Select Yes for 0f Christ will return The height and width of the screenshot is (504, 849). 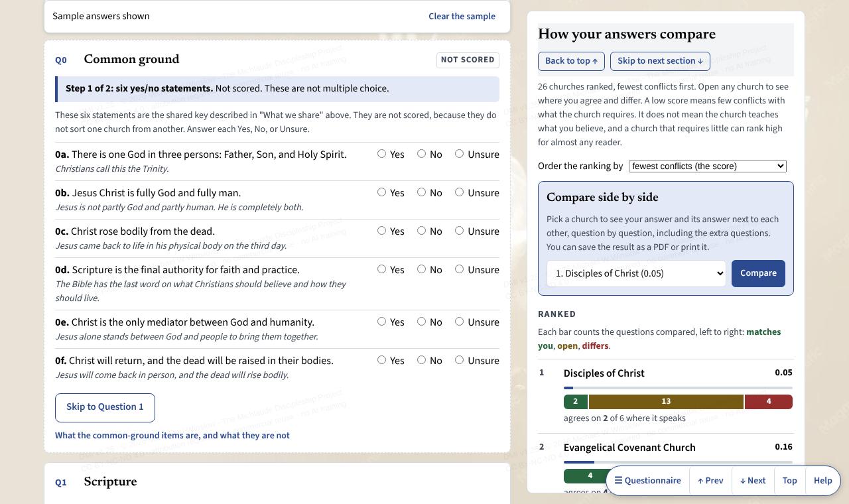coord(381,360)
